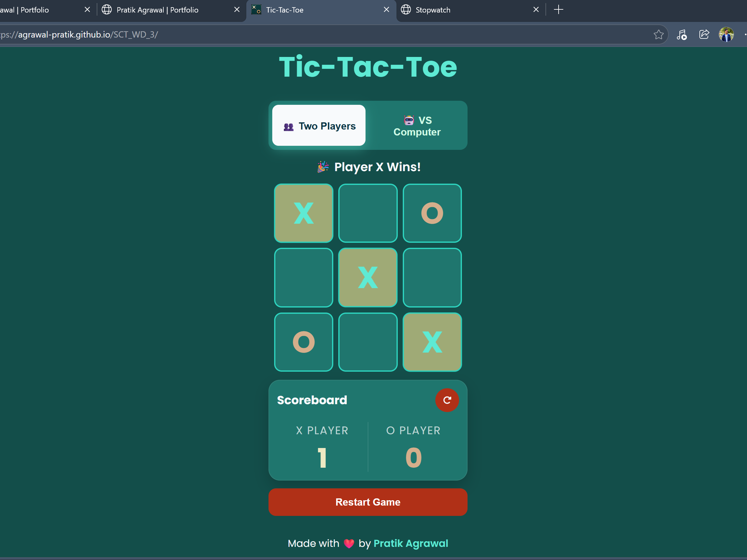Click the empty middle-right cell

pos(432,277)
